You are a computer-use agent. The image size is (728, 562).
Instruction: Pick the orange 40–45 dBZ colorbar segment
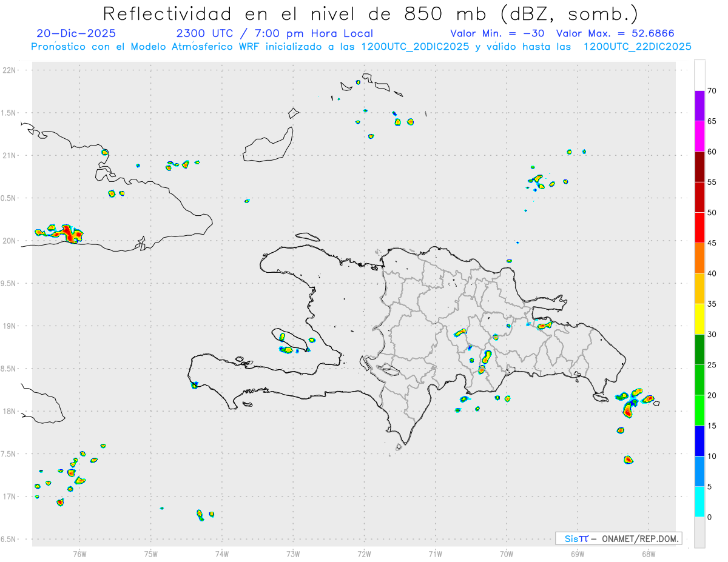[699, 258]
